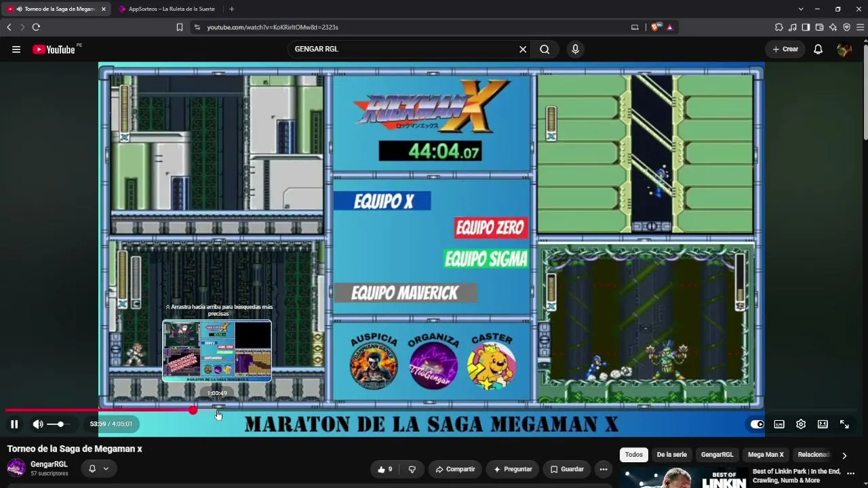Open Brave Rewards triangle icon

[670, 27]
